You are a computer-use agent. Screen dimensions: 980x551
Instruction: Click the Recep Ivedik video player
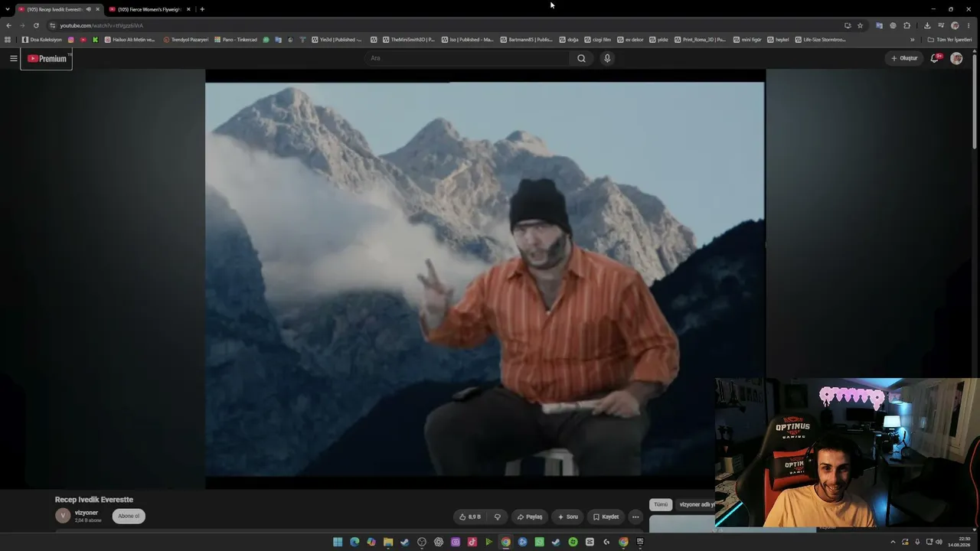coord(485,279)
